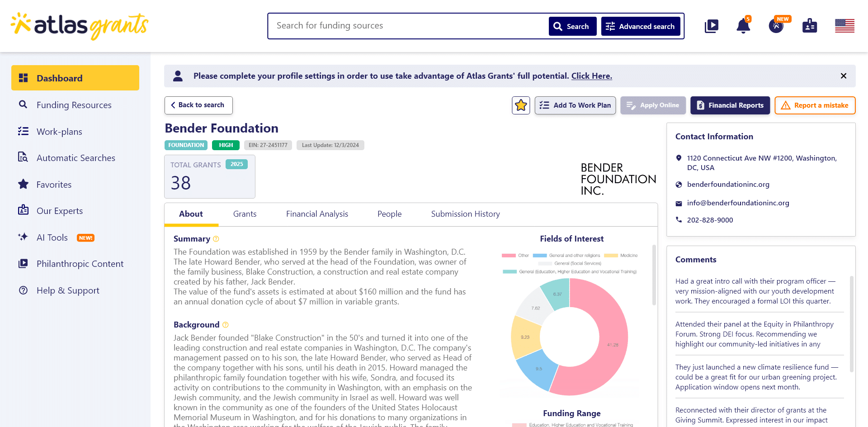868x427 pixels.
Task: Click in the funding sources search field
Action: [408, 26]
